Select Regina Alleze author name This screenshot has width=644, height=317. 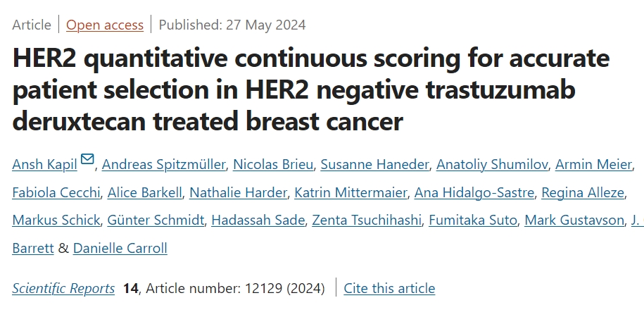(x=582, y=193)
